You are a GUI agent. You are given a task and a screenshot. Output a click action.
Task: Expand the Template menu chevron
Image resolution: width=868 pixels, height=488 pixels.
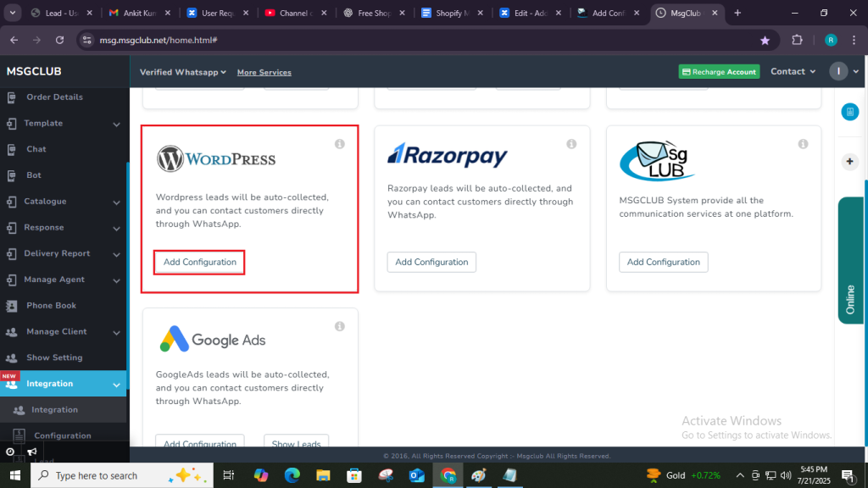[x=116, y=125]
